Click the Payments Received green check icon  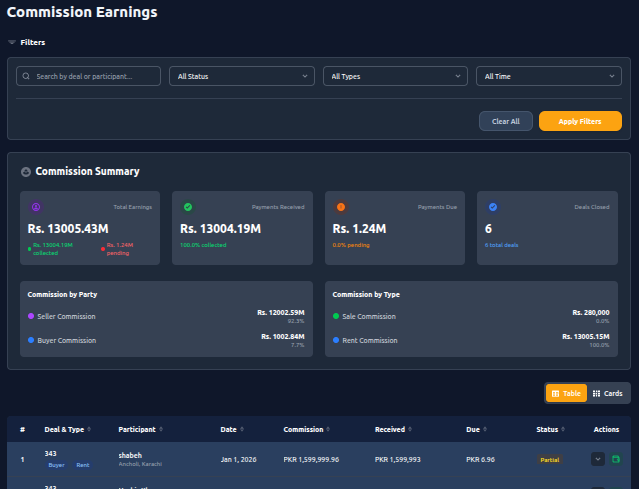tap(188, 207)
